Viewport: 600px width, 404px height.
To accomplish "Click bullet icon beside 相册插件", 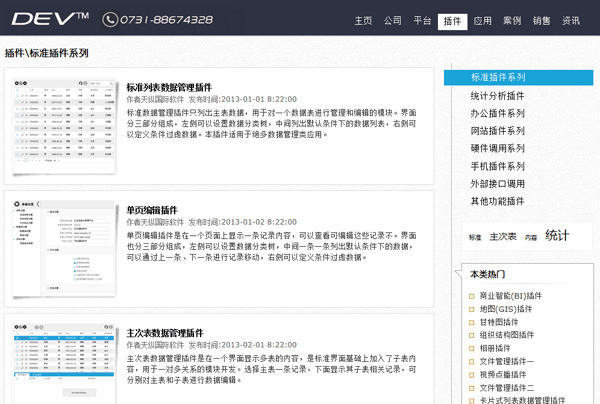I will 472,349.
